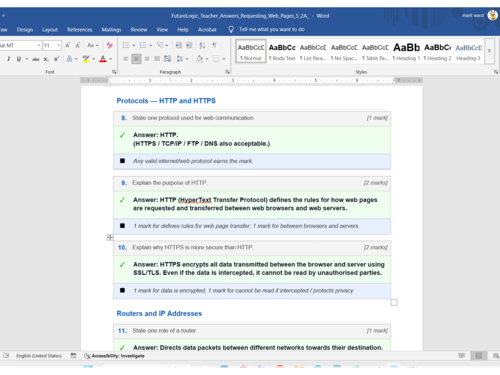Switch to the Mailings tab
This screenshot has width=500, height=375.
tap(111, 30)
